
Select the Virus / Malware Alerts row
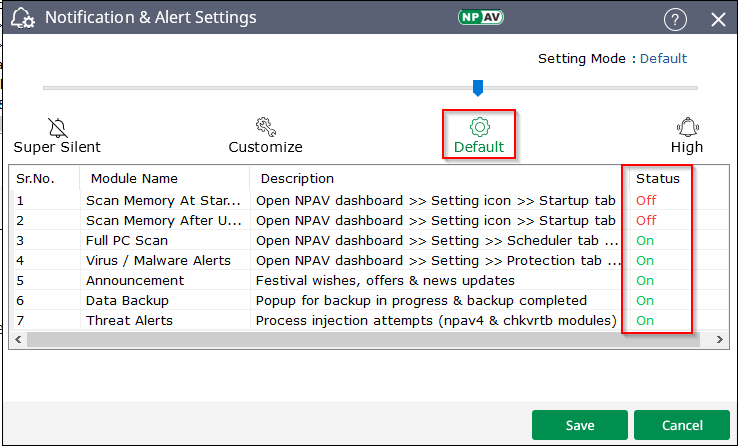click(158, 260)
